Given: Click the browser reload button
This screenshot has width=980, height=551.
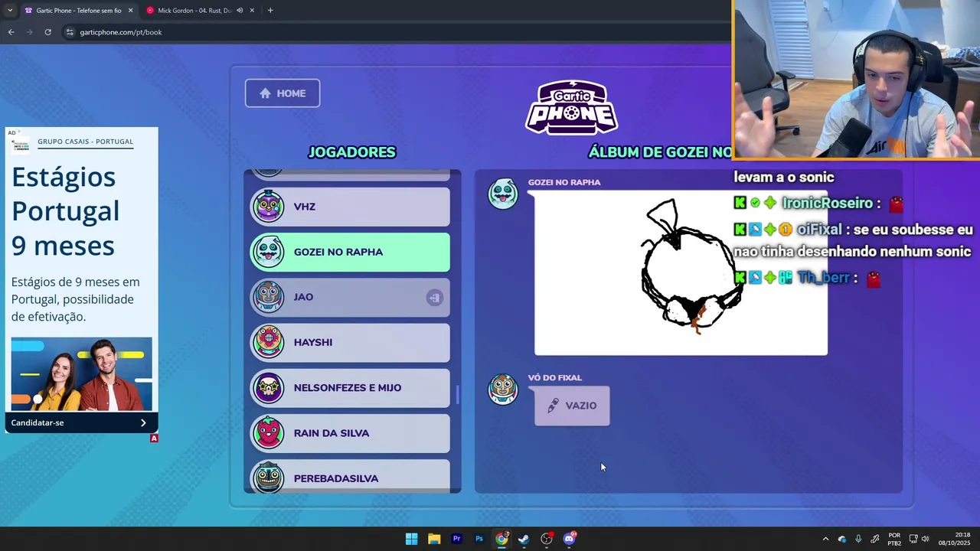Looking at the screenshot, I should point(47,32).
